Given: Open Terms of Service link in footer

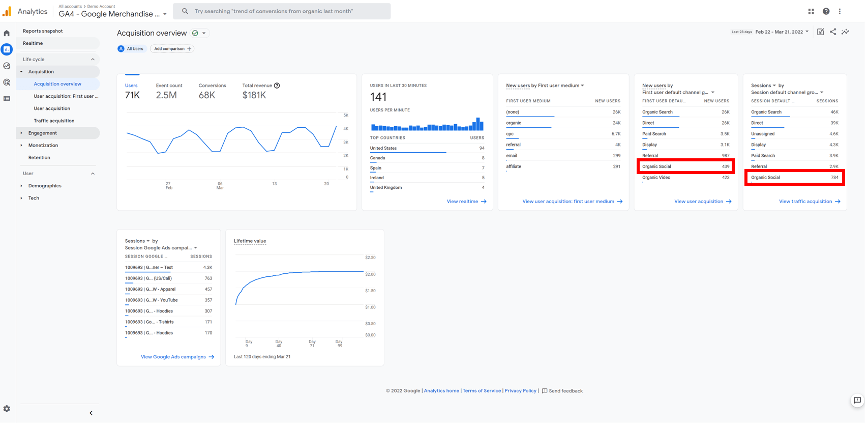Looking at the screenshot, I should (482, 391).
